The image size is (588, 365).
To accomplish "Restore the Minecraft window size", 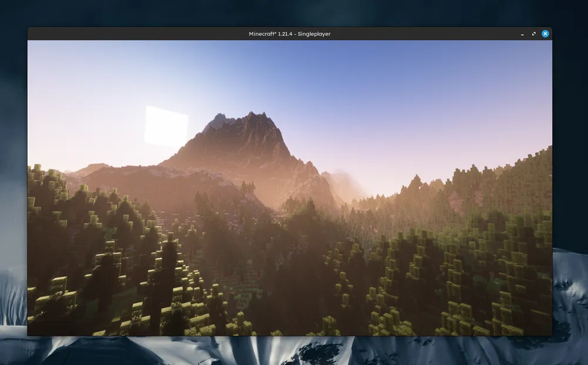I will tap(533, 34).
